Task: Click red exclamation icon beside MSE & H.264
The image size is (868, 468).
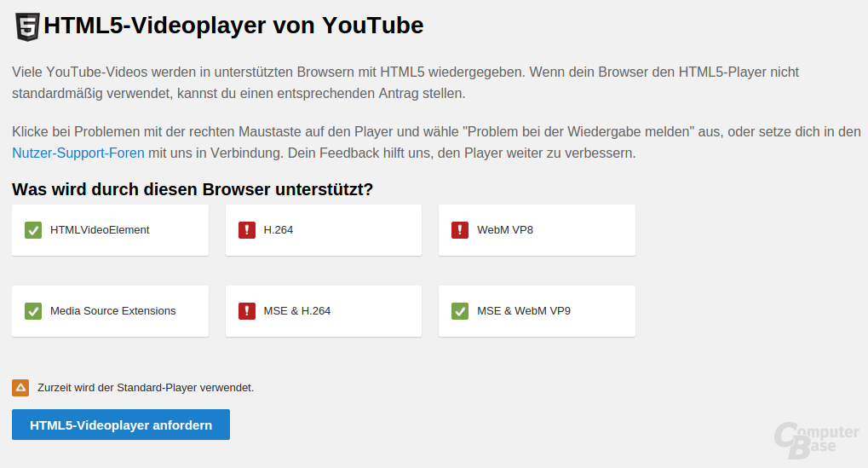Action: coord(247,310)
